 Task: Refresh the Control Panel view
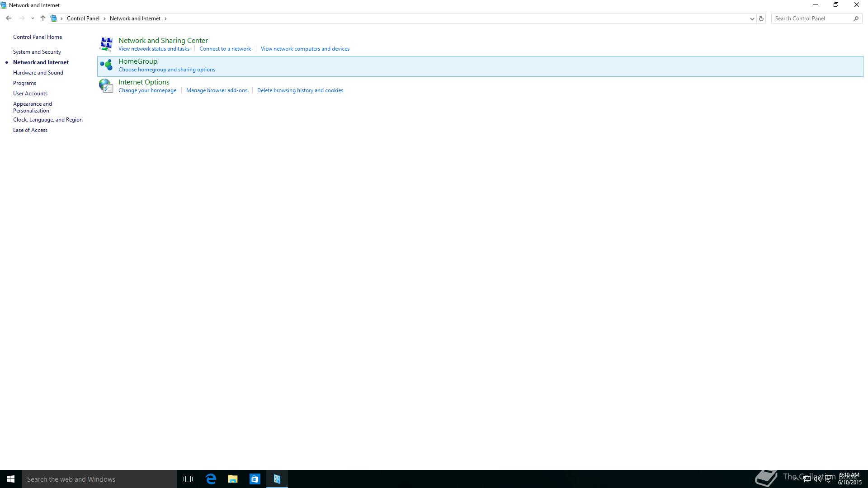click(x=761, y=19)
